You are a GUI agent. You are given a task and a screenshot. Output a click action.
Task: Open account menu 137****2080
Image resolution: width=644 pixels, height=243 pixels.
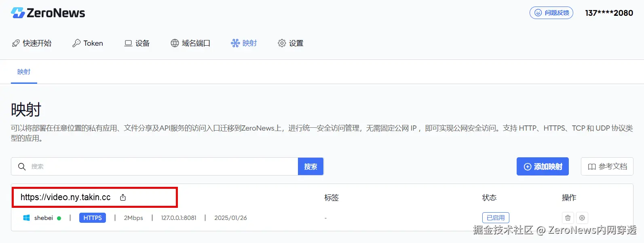pyautogui.click(x=609, y=13)
